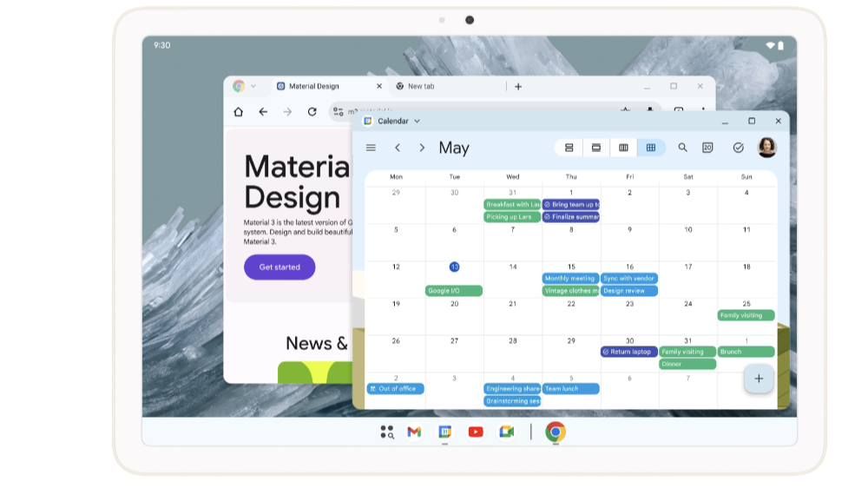Open the Bring team up task
868x488 pixels.
571,204
